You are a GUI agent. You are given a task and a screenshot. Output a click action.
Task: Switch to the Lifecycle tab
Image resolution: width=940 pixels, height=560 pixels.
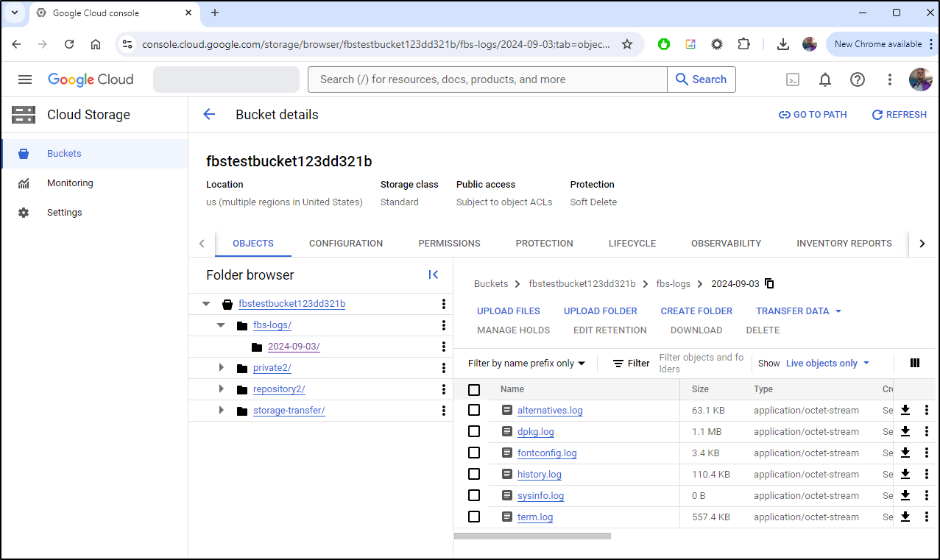coord(632,244)
